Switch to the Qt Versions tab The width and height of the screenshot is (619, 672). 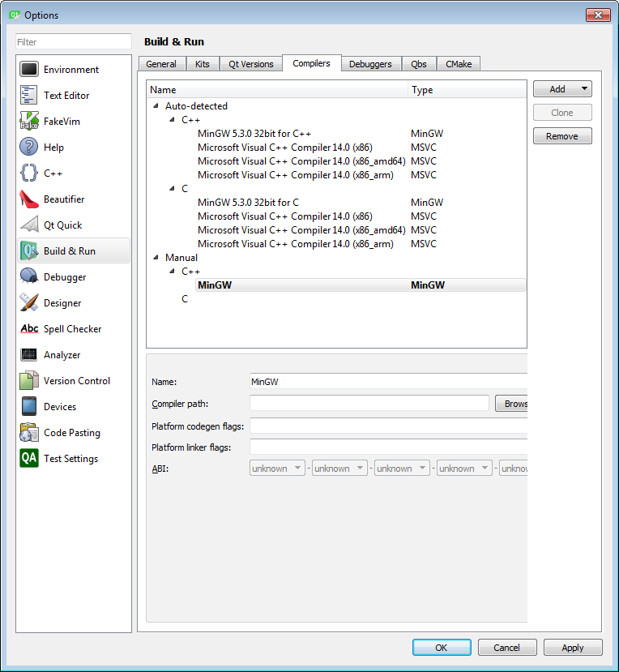[x=250, y=64]
